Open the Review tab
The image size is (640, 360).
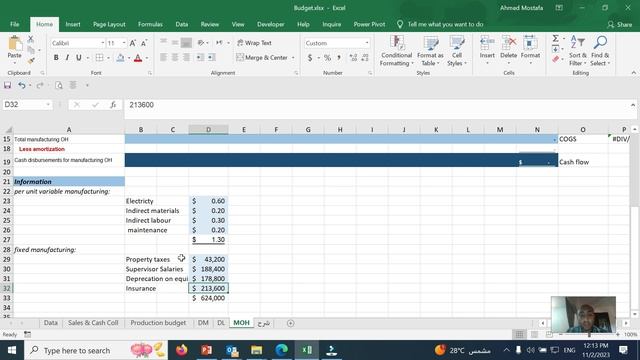click(209, 24)
